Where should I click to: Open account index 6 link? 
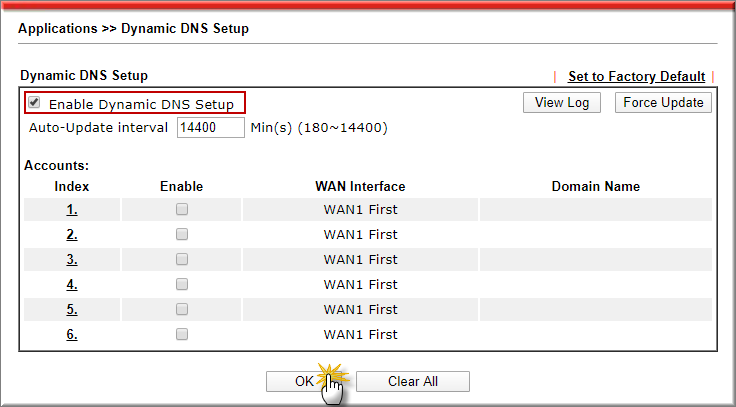tap(72, 334)
